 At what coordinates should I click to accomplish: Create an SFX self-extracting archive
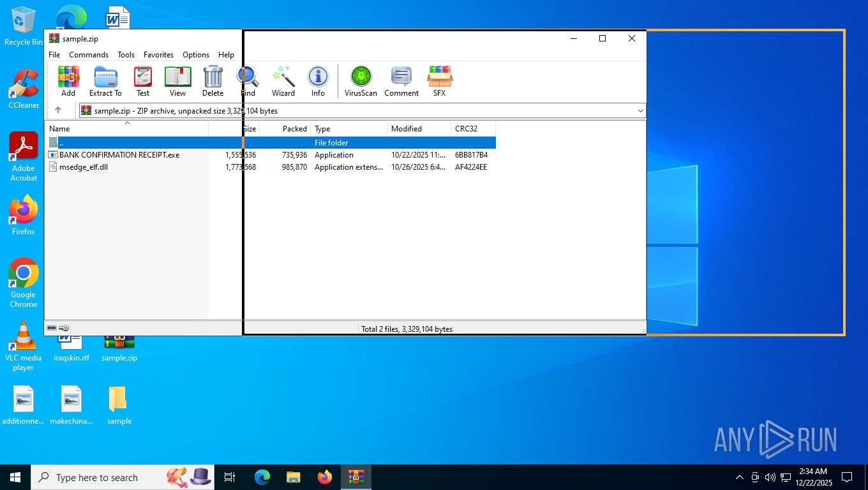(x=440, y=81)
